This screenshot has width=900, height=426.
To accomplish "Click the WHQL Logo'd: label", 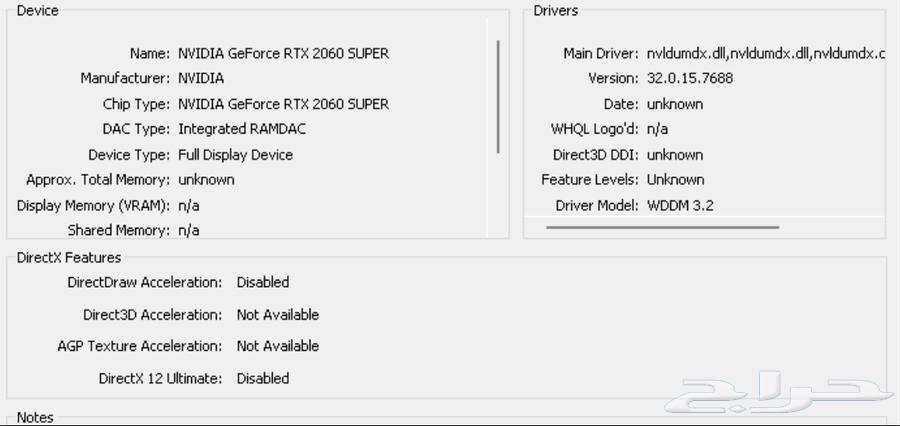I will pos(595,129).
